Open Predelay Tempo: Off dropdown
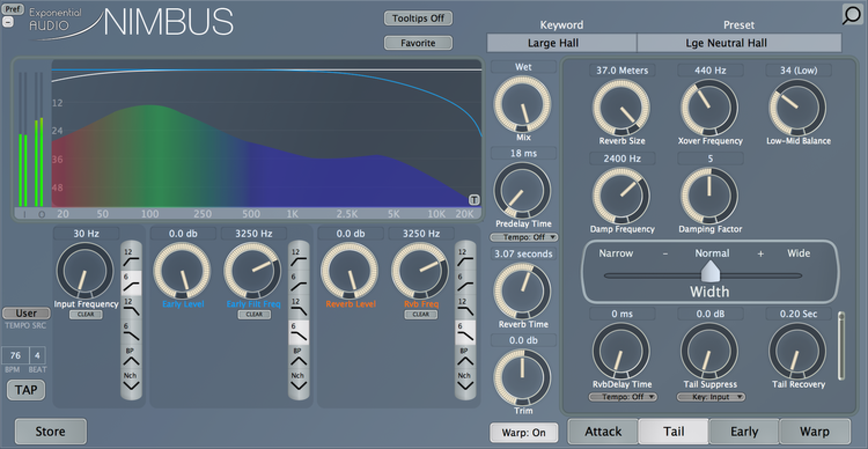 coord(524,237)
